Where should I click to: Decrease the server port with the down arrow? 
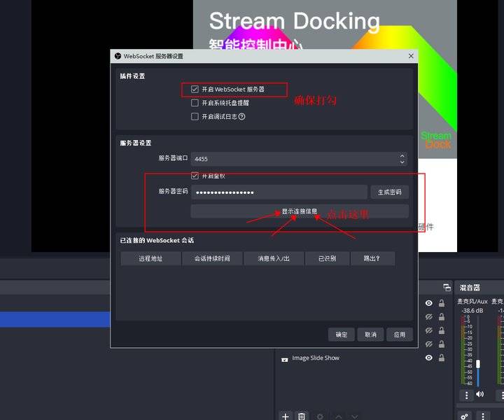coord(402,162)
